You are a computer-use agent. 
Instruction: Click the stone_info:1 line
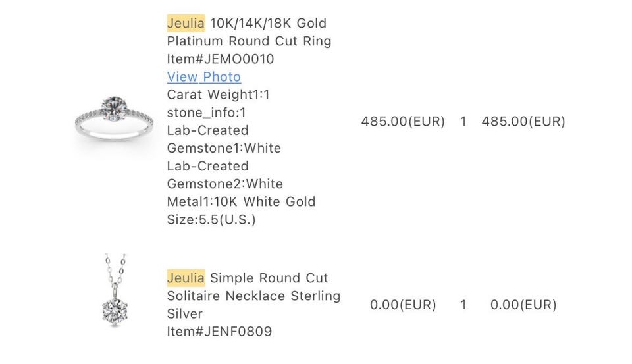click(x=206, y=113)
